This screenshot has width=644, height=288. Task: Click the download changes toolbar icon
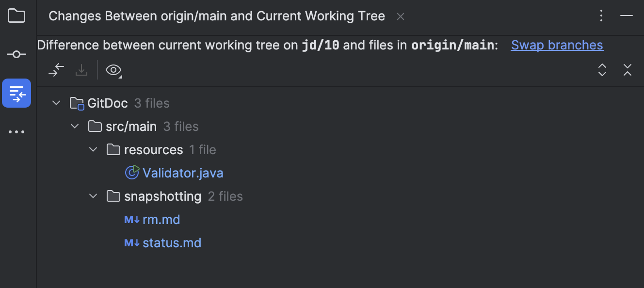(x=81, y=70)
